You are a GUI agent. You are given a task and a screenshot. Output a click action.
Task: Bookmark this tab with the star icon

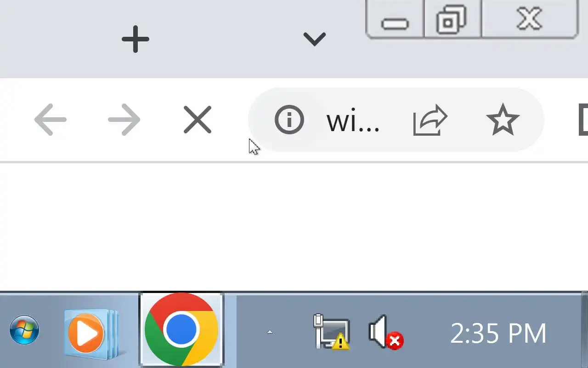coord(503,120)
